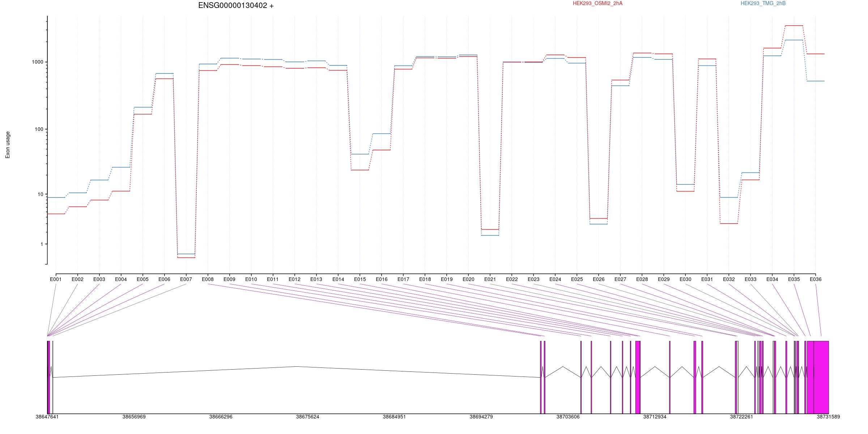Click exon label E017
Image resolution: width=868 pixels, height=434 pixels.
coord(403,279)
